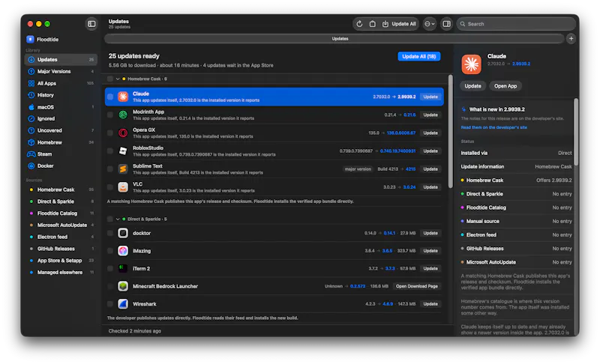Click the docktor app icon
Viewport: 600px width, 364px height.
coord(123,233)
